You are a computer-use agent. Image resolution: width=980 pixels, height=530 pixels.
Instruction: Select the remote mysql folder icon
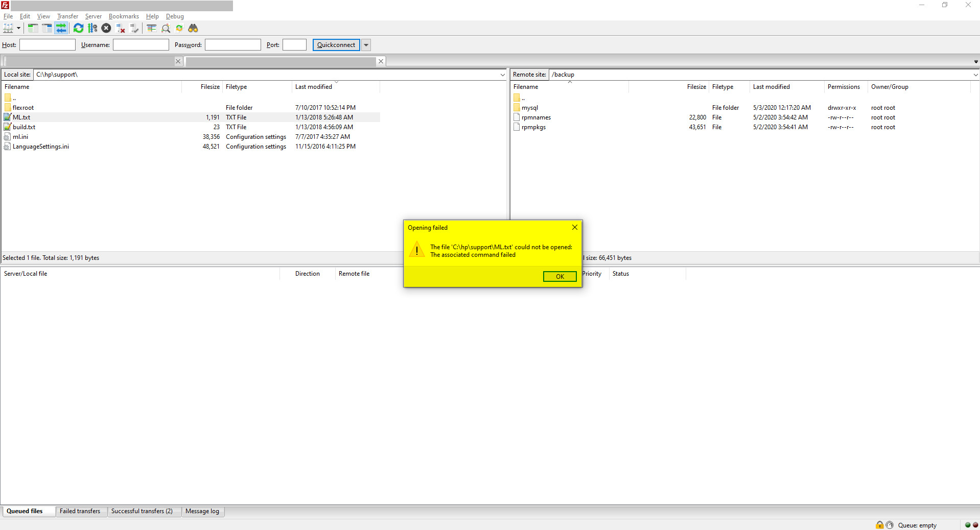pyautogui.click(x=517, y=108)
